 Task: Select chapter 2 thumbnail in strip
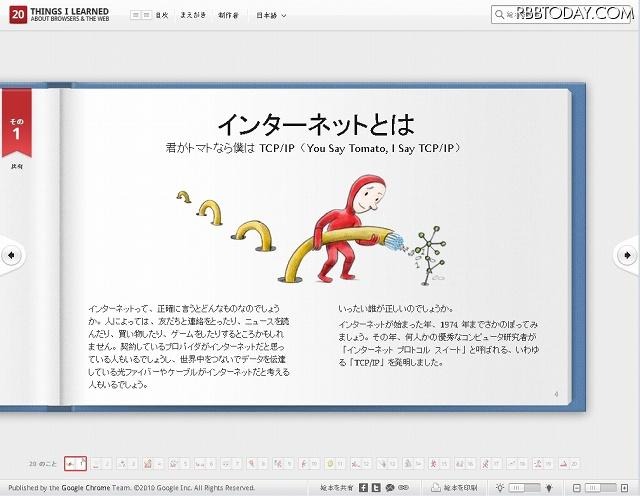click(x=102, y=464)
